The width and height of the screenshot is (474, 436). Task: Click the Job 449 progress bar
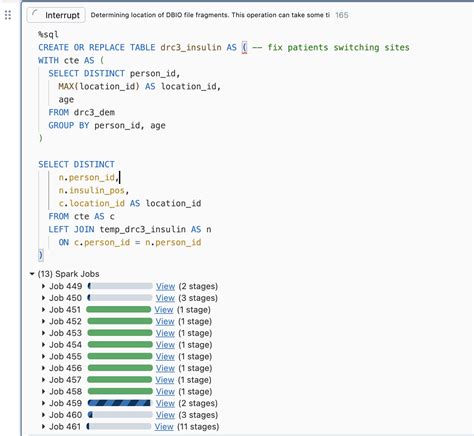[x=120, y=286]
